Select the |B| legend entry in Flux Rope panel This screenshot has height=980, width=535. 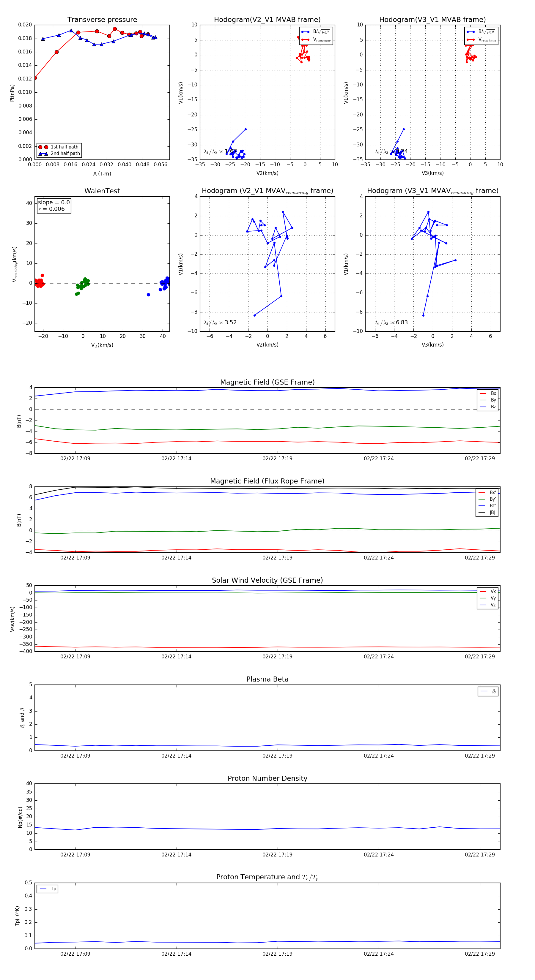pos(487,513)
